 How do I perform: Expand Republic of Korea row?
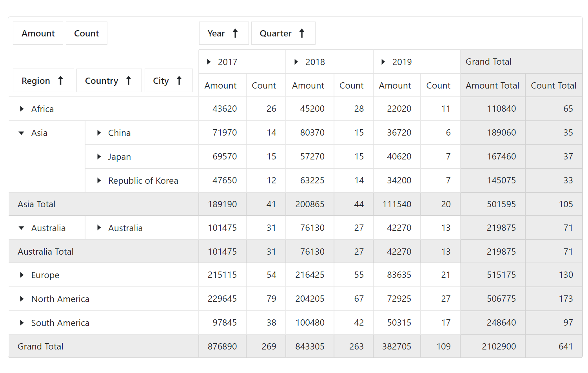click(x=99, y=181)
